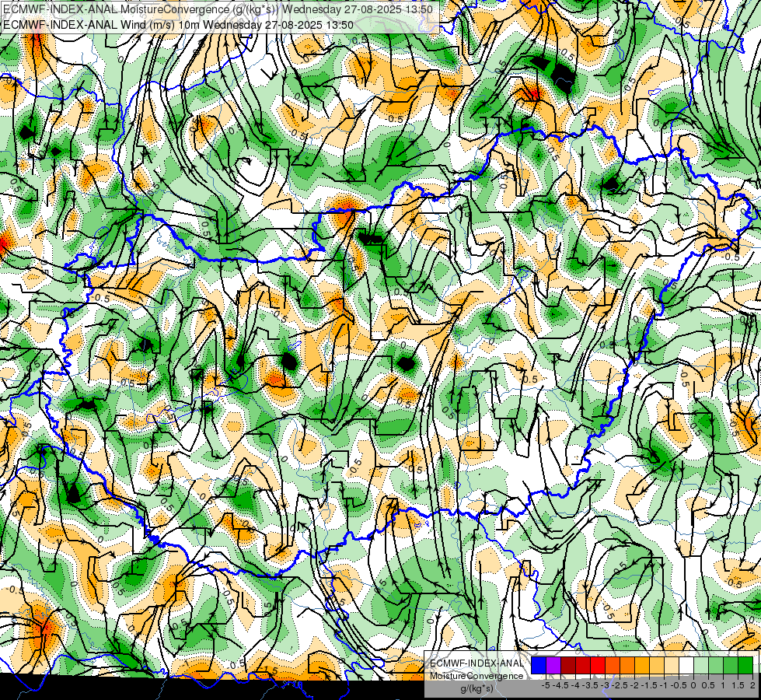The image size is (761, 700).
Task: Select the legend swatch between -4 and -3.5
Action: [583, 665]
